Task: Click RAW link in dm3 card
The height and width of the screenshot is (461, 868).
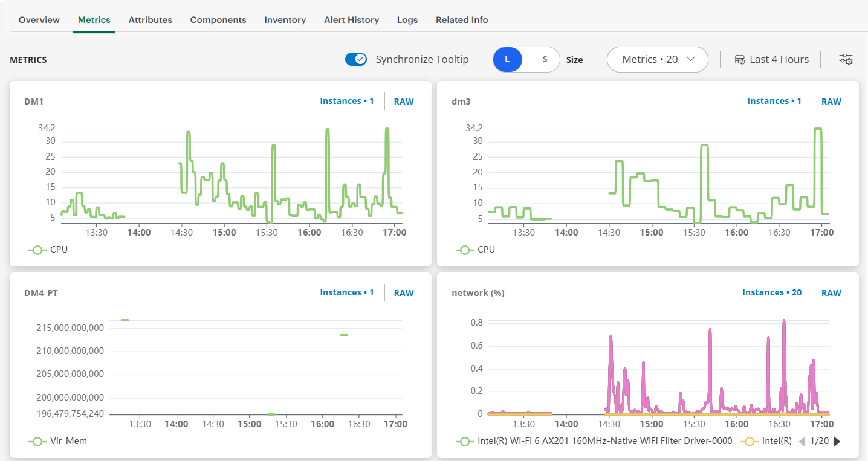Action: point(831,102)
